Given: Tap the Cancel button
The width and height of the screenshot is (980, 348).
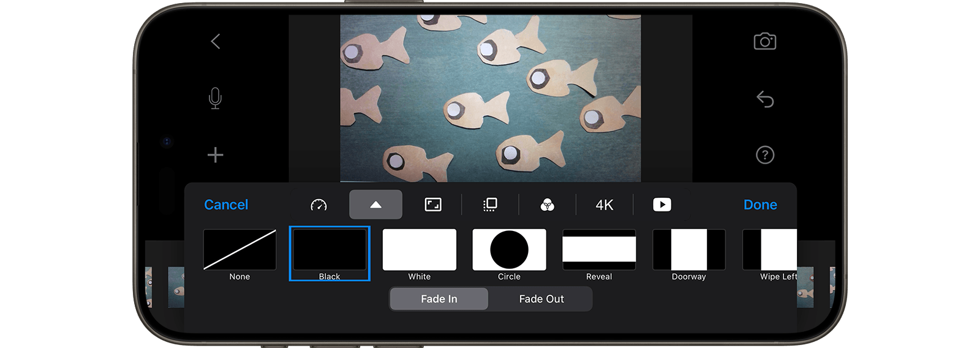Looking at the screenshot, I should coord(226,205).
